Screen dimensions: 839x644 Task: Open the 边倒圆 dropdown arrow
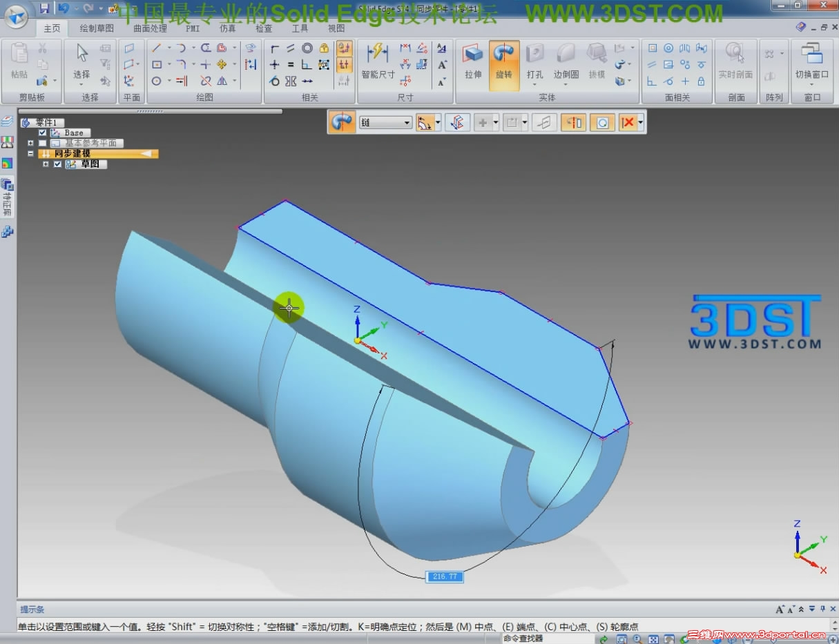[566, 84]
